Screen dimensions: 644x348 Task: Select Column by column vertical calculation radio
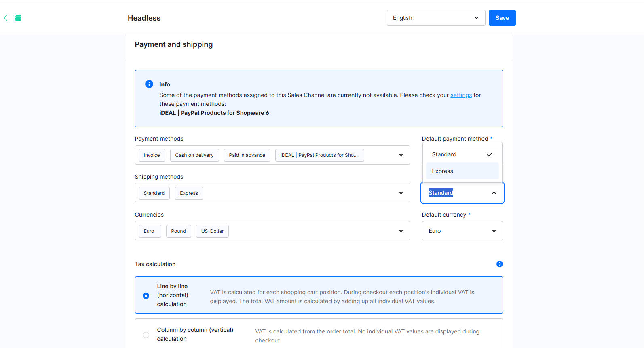pos(146,335)
